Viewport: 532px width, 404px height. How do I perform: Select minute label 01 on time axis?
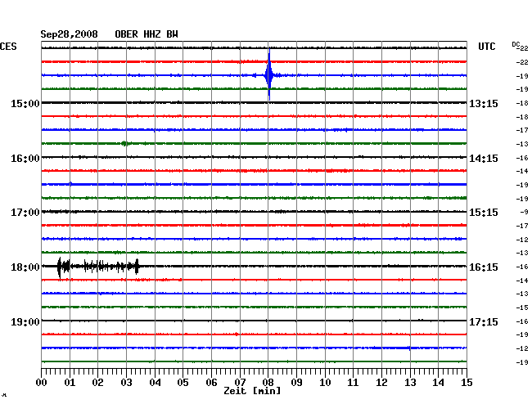click(x=70, y=382)
